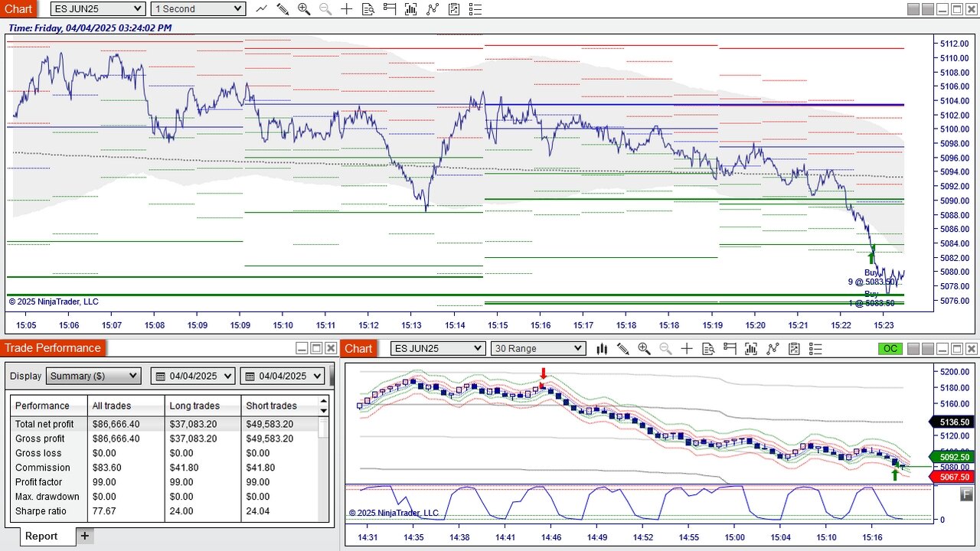Click the green 5092.50 price marker

[950, 457]
